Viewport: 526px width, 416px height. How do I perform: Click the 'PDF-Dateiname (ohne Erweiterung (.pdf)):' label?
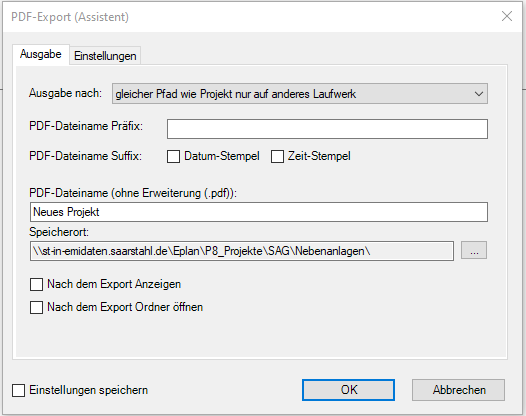coord(133,193)
